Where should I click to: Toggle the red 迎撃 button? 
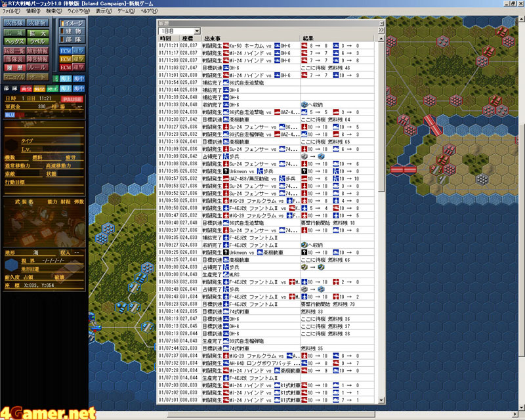pyautogui.click(x=78, y=68)
